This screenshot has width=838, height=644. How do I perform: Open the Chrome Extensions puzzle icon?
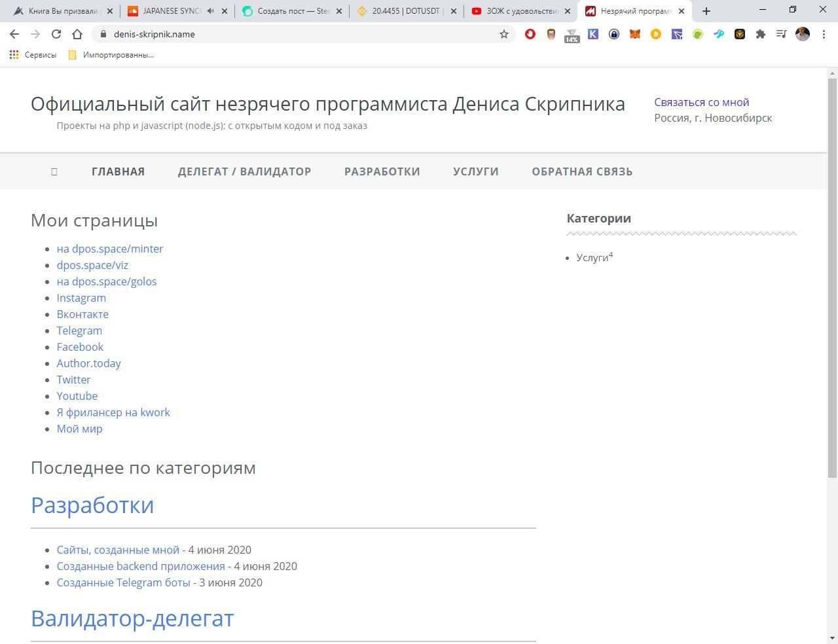click(x=760, y=34)
